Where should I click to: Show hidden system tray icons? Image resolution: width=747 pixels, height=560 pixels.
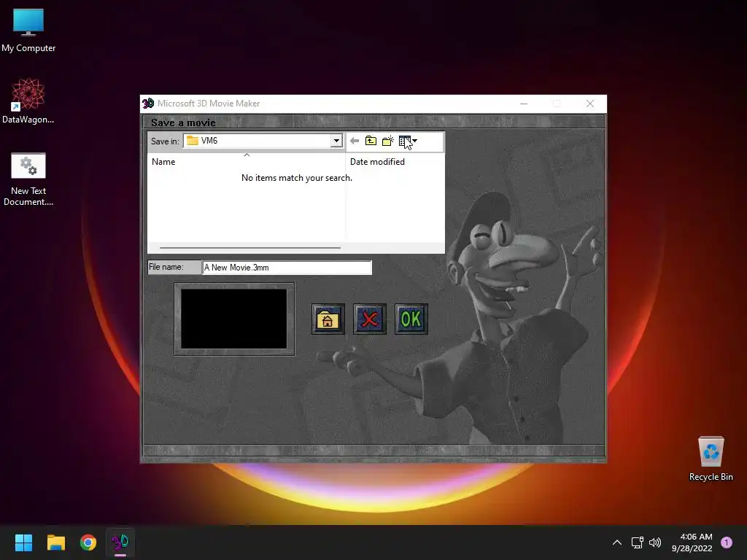coord(617,542)
